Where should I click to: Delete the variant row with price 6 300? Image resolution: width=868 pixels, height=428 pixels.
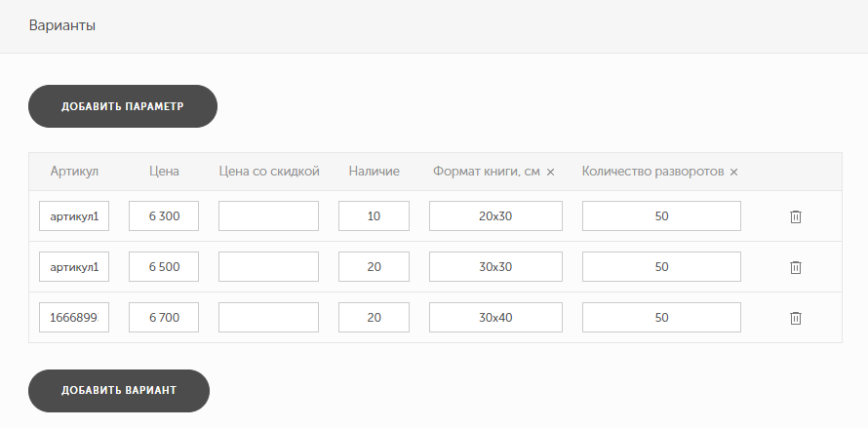(796, 216)
